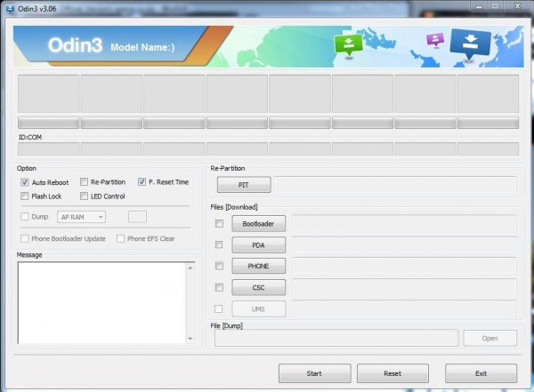Viewport: 534px width, 392px height.
Task: Uncheck the Auto Reboot option
Action: tap(25, 182)
